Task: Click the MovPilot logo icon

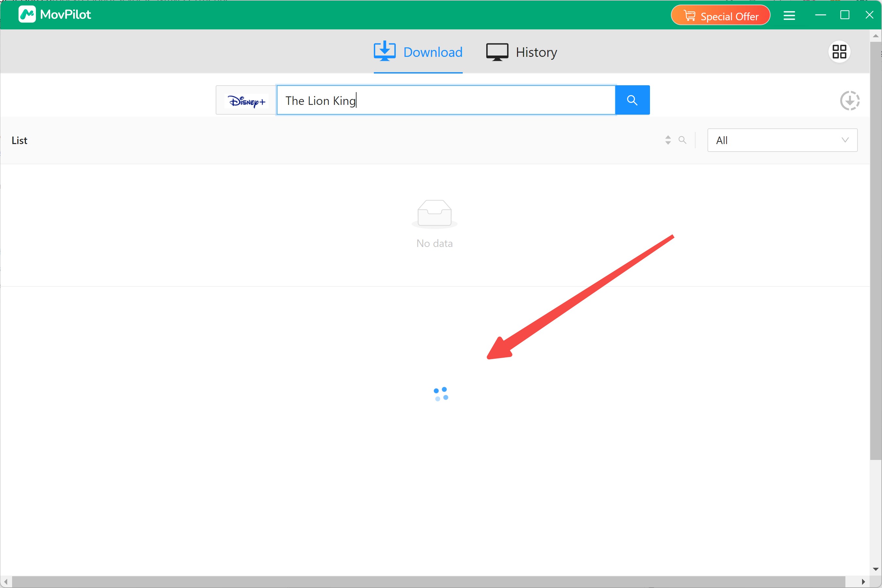Action: tap(27, 15)
